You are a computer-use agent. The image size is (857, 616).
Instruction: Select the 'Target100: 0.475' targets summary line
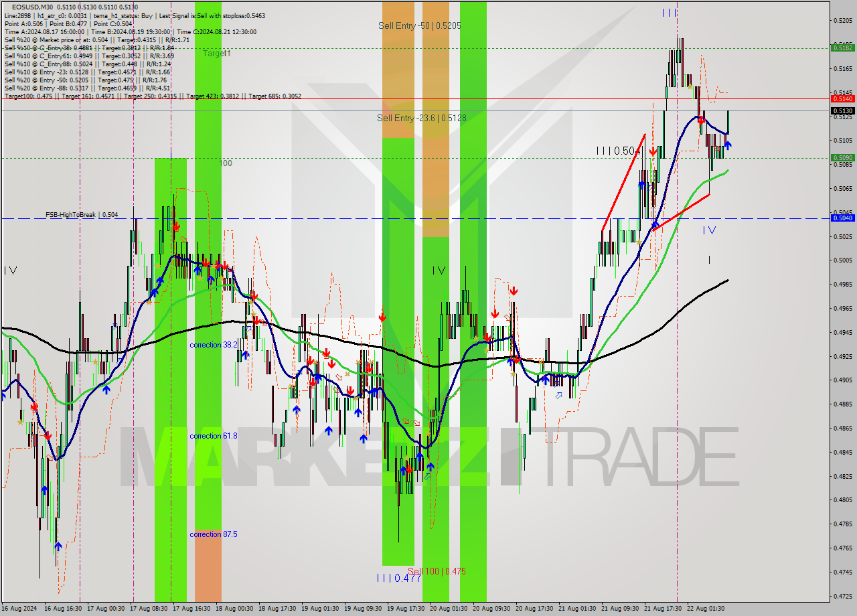click(x=153, y=96)
